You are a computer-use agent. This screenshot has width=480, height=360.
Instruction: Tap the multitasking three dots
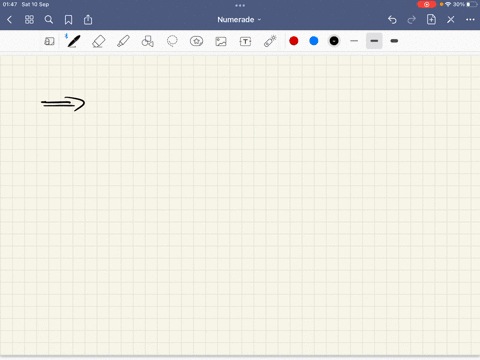coord(240,5)
